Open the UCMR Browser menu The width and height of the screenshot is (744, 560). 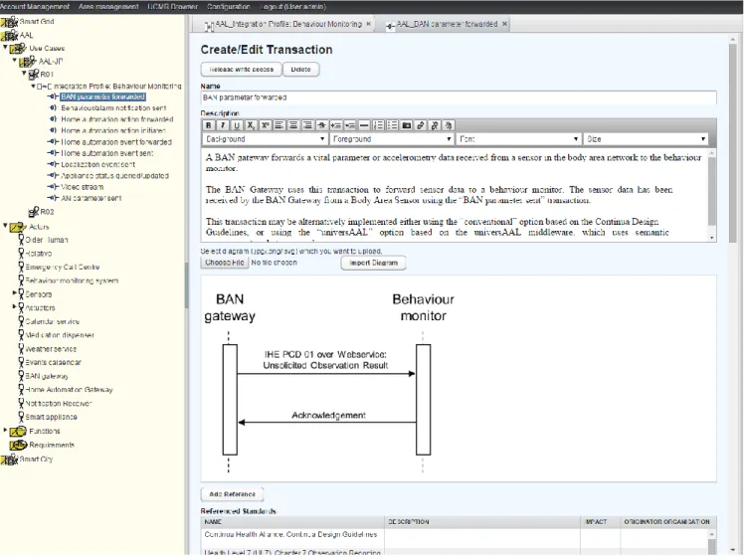tap(172, 7)
